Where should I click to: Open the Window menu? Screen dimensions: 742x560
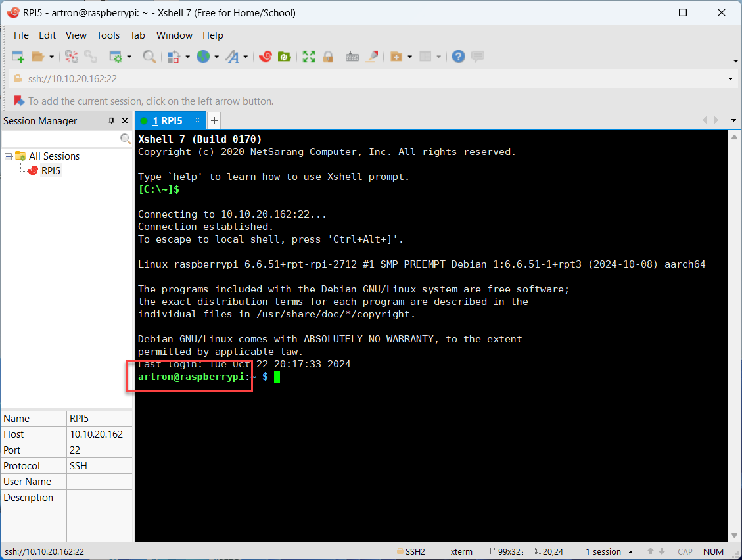174,35
